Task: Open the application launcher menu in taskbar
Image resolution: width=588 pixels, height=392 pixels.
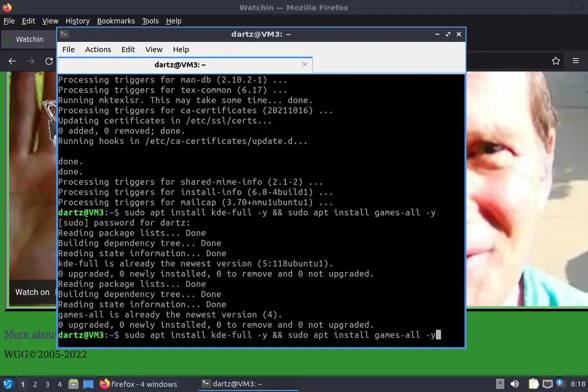Action: click(8, 384)
